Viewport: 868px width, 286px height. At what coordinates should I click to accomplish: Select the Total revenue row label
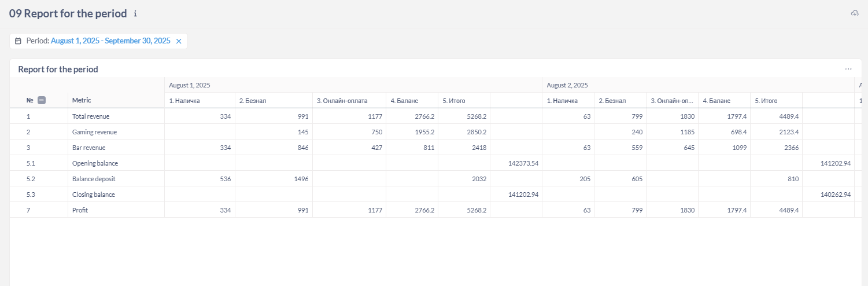pyautogui.click(x=91, y=116)
